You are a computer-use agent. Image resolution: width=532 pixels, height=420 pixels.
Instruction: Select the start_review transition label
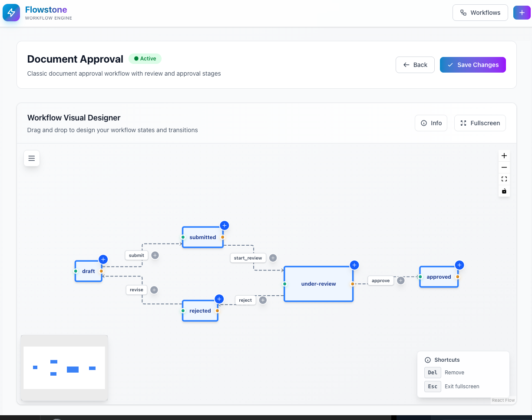coord(248,258)
